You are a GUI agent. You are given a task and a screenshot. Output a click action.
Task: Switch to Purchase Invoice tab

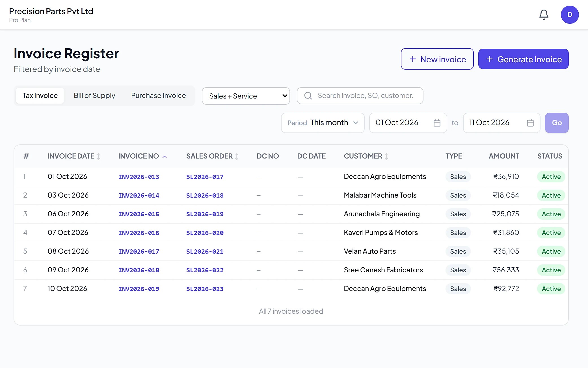click(159, 96)
